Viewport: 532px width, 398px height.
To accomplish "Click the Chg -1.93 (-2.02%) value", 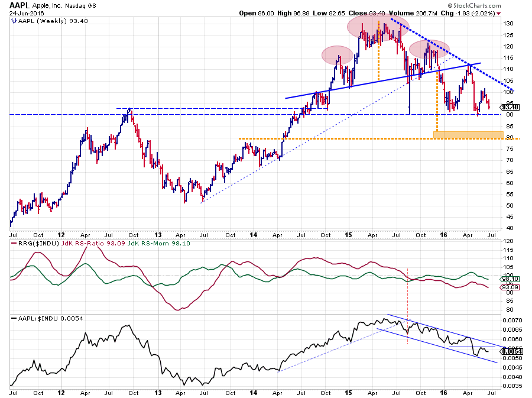I will 468,13.
